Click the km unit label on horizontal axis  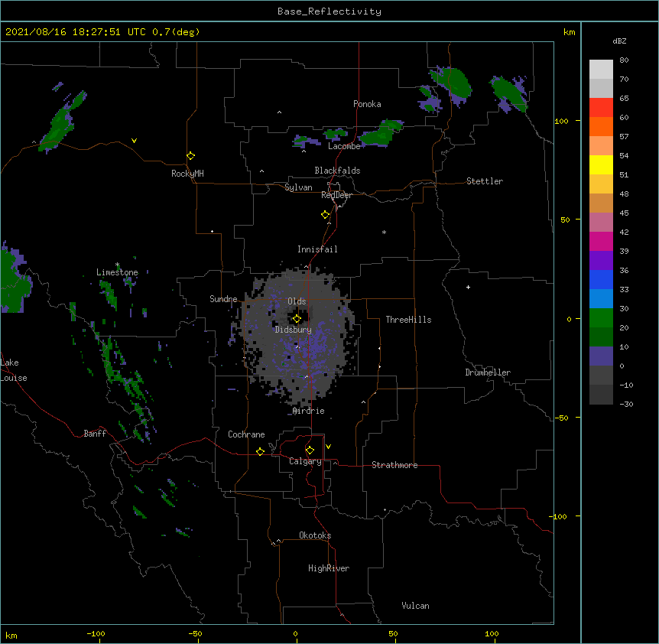pyautogui.click(x=11, y=636)
